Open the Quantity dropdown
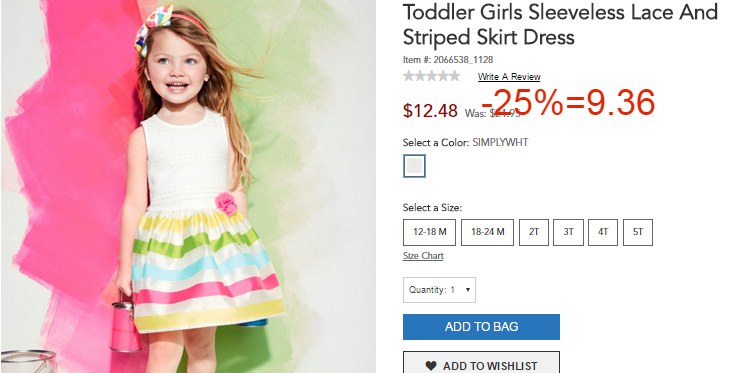The height and width of the screenshot is (373, 729). (x=439, y=290)
